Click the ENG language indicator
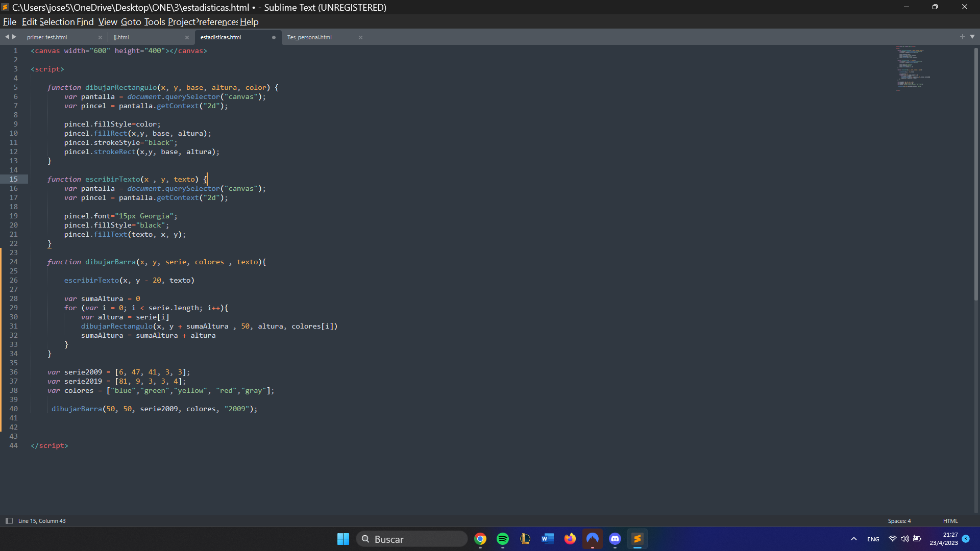Screen dimensions: 980x551 coord(873,539)
